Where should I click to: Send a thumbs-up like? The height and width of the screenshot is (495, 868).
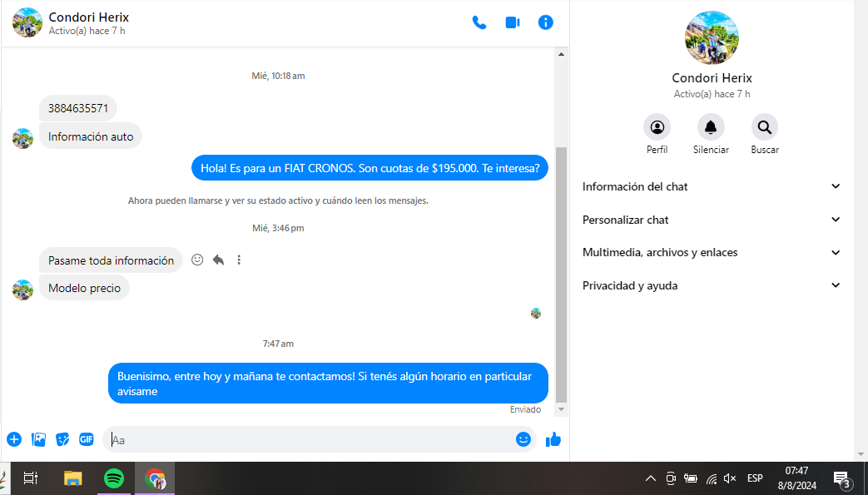pyautogui.click(x=553, y=439)
